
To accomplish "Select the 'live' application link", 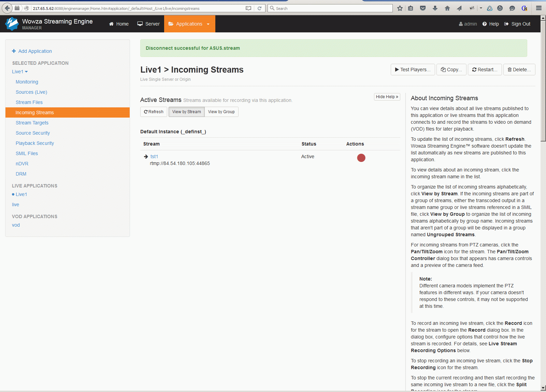I will pos(15,205).
